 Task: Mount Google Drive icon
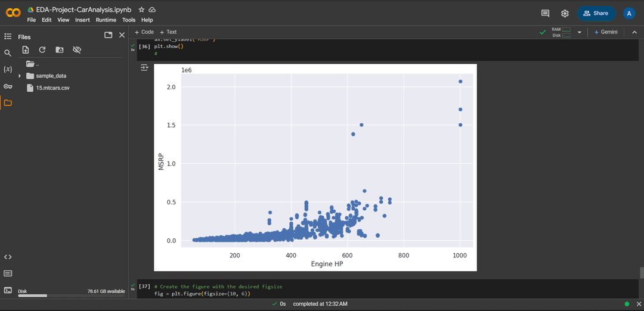[x=59, y=49]
